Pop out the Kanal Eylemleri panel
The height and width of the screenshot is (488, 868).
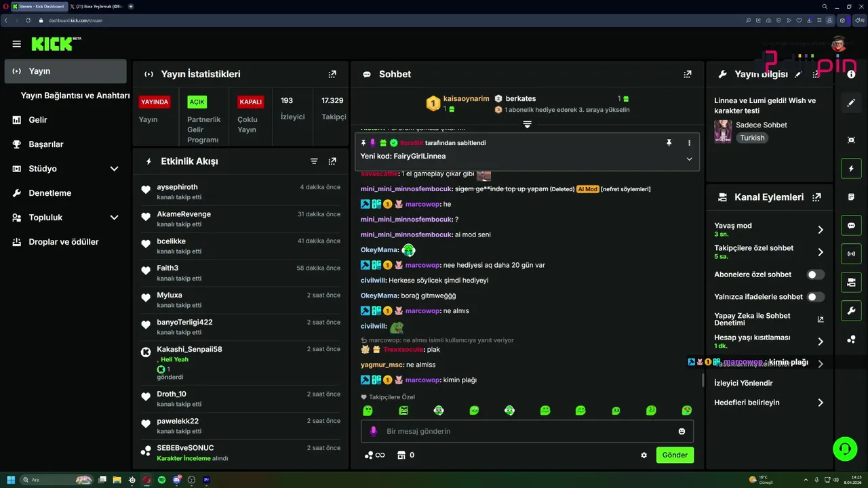pyautogui.click(x=816, y=197)
